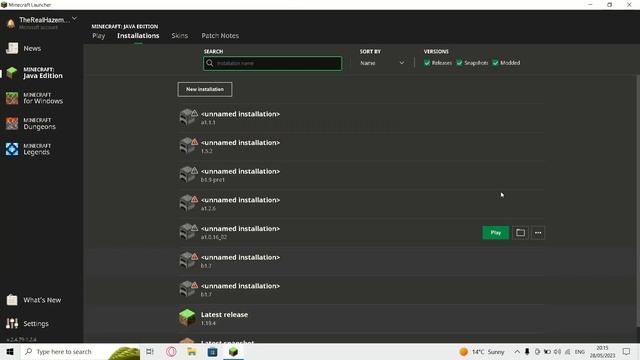The image size is (640, 360).
Task: Click the volume tray icon
Action: point(557,351)
